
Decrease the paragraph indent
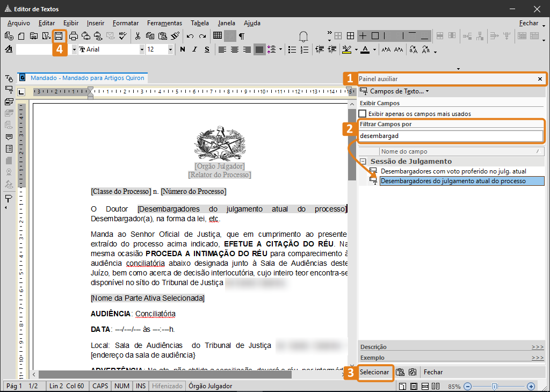(x=320, y=49)
